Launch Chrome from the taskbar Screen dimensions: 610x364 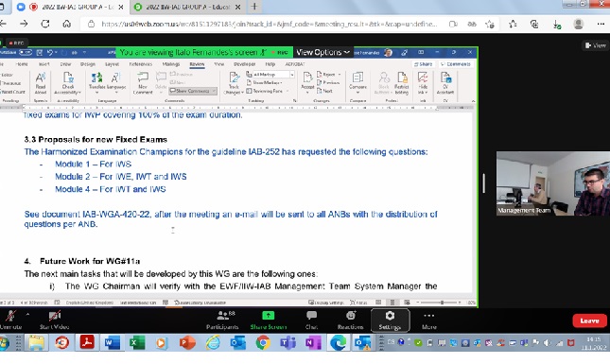[x=263, y=342]
